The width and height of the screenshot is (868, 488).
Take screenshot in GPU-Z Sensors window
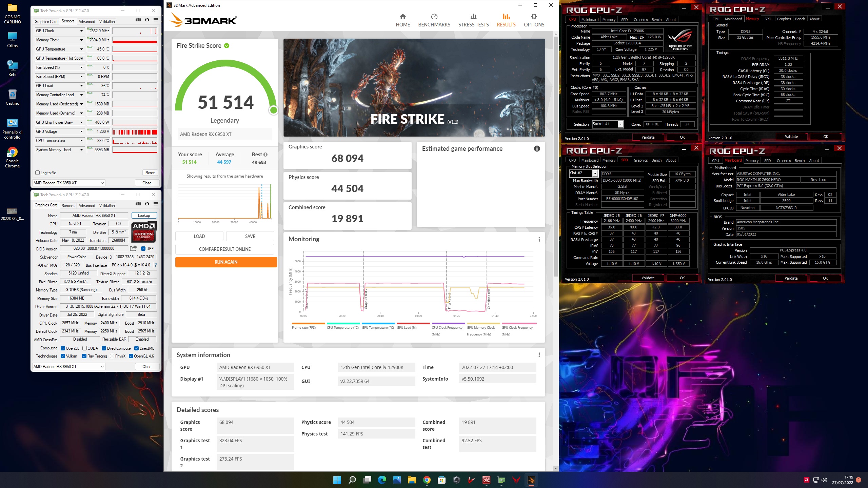(x=138, y=20)
